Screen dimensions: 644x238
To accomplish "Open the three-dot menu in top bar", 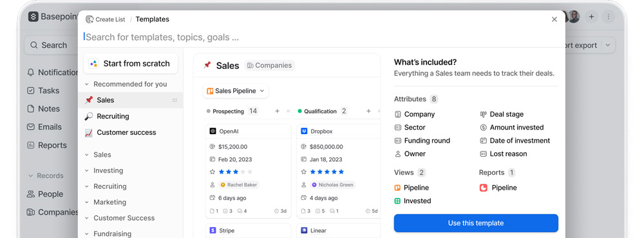I will (x=608, y=17).
